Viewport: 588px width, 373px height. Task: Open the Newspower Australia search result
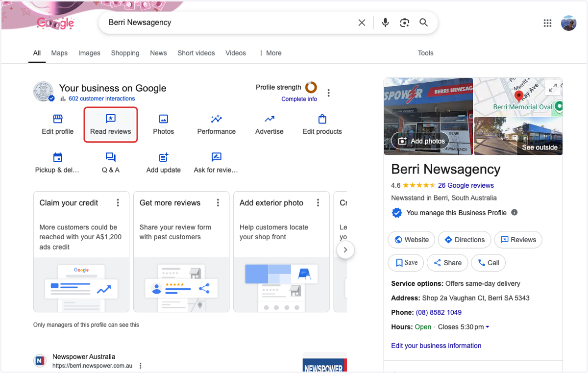point(84,357)
